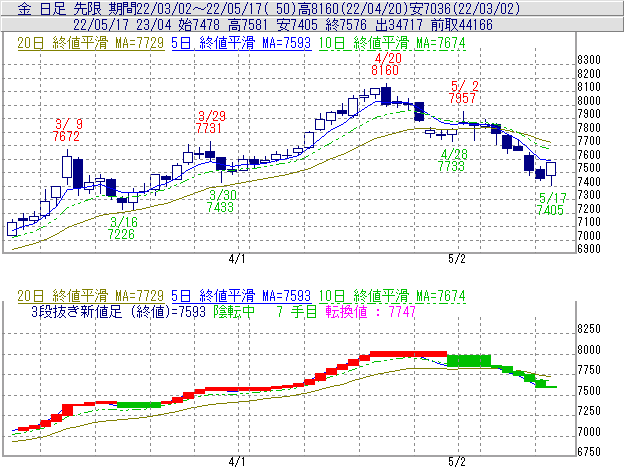Click the 出34717 volume value in header
This screenshot has height=475, width=624.
tap(399, 25)
